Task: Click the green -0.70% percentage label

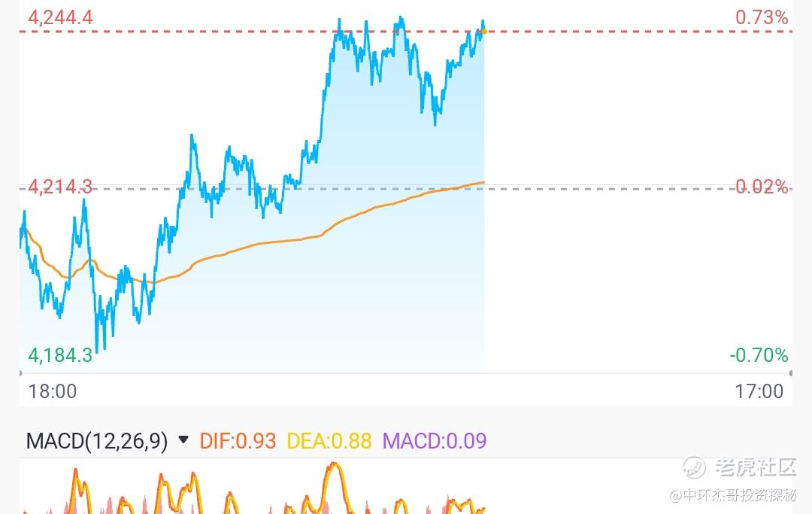Action: point(759,355)
